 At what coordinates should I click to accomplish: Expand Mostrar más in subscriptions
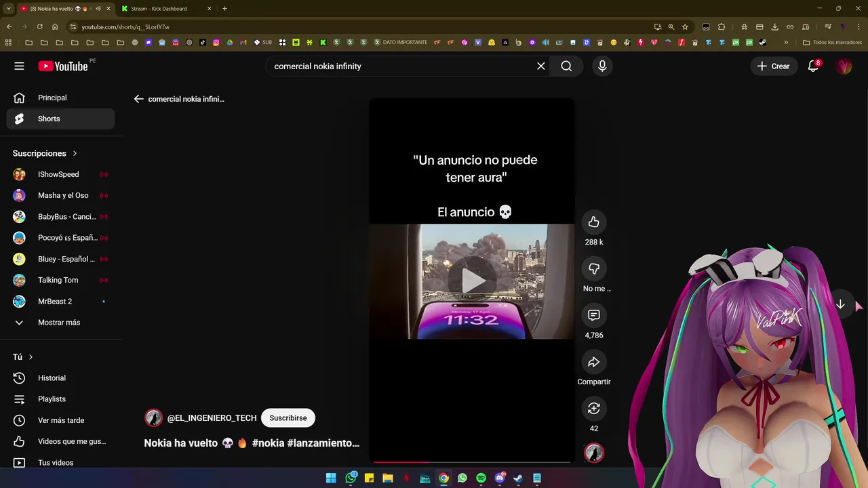(61, 322)
